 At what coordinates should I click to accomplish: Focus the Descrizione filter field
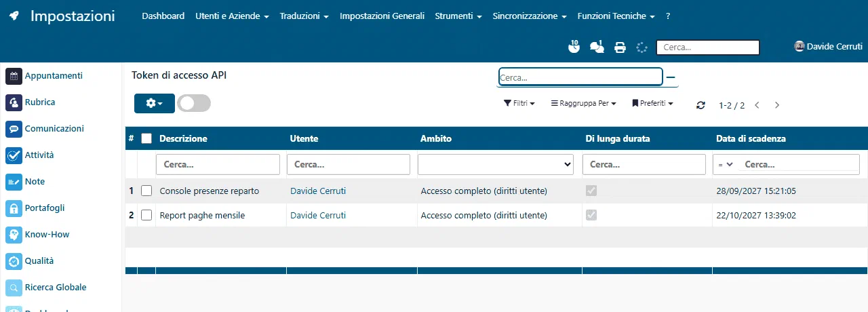click(x=218, y=164)
